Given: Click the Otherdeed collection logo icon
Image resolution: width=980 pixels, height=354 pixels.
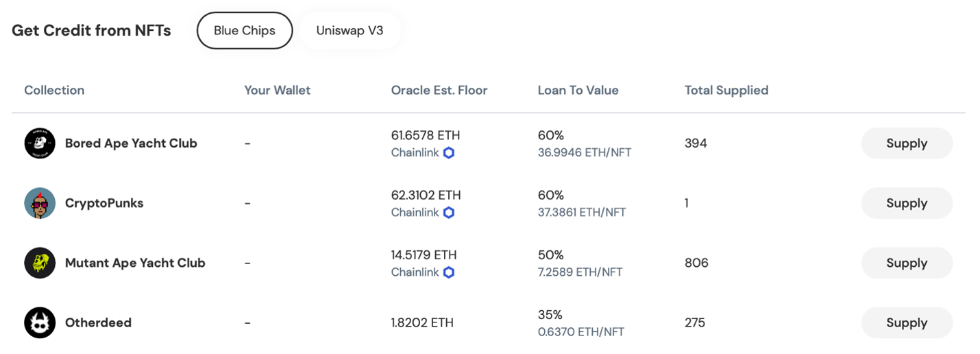Looking at the screenshot, I should [x=40, y=322].
